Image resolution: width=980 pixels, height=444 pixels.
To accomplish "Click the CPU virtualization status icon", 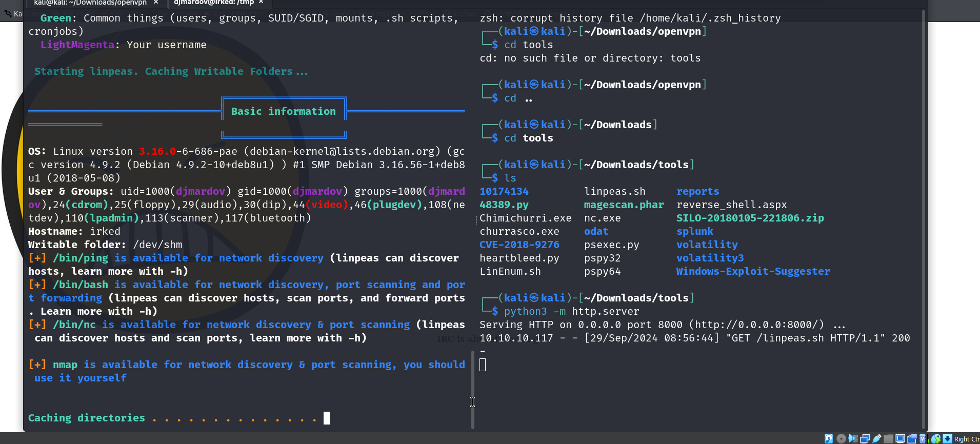I will point(923,439).
